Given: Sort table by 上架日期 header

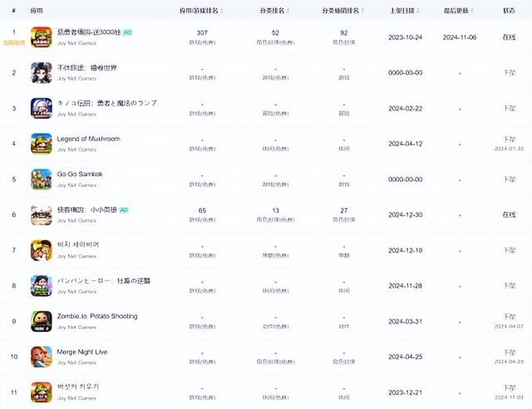Looking at the screenshot, I should click(x=405, y=12).
